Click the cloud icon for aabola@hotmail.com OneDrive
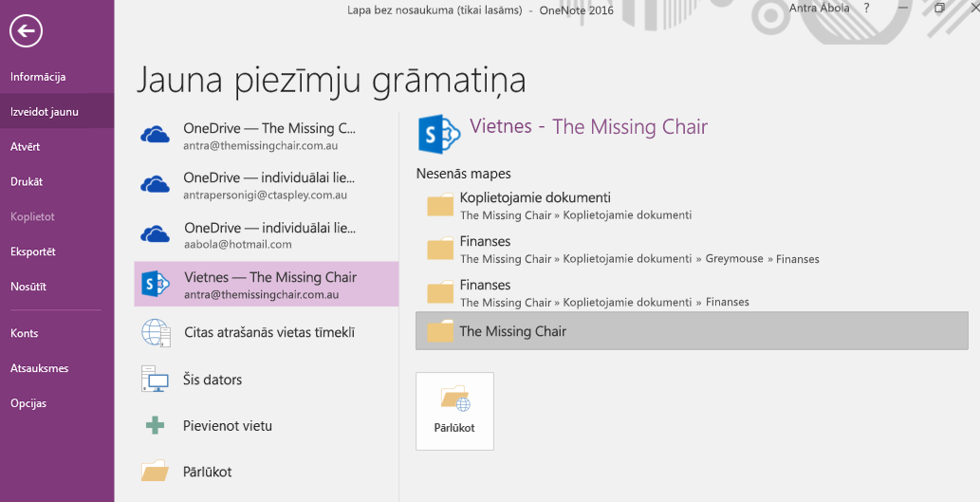Viewport: 980px width, 502px height. click(155, 234)
